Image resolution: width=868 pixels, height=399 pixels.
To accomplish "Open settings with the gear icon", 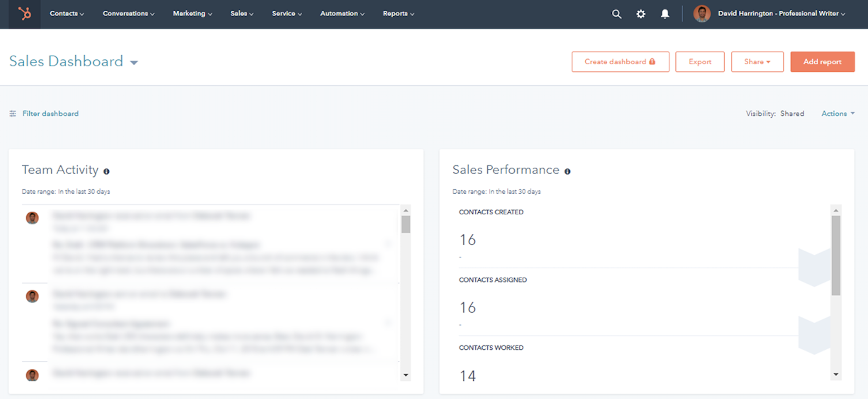I will [641, 14].
